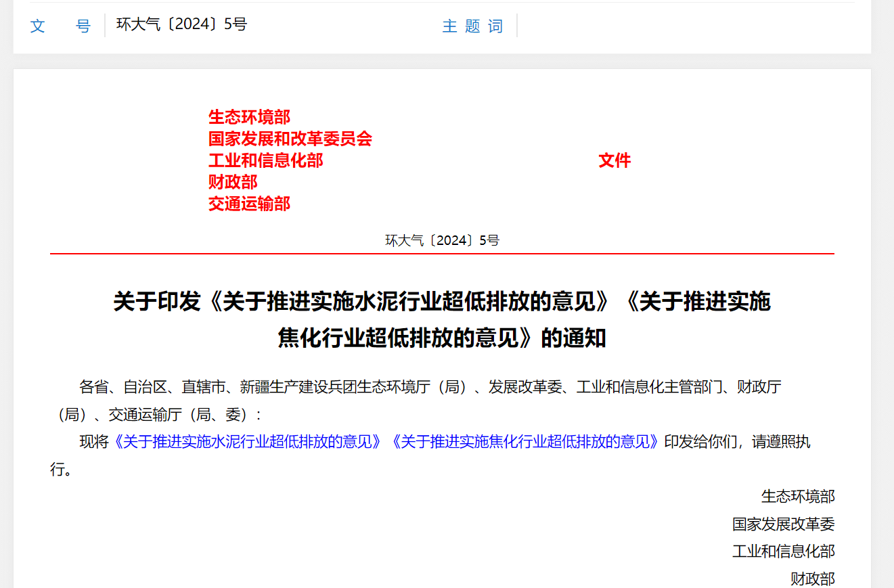Click the red header 财政部
Viewport: 894px width, 588px height.
(233, 182)
